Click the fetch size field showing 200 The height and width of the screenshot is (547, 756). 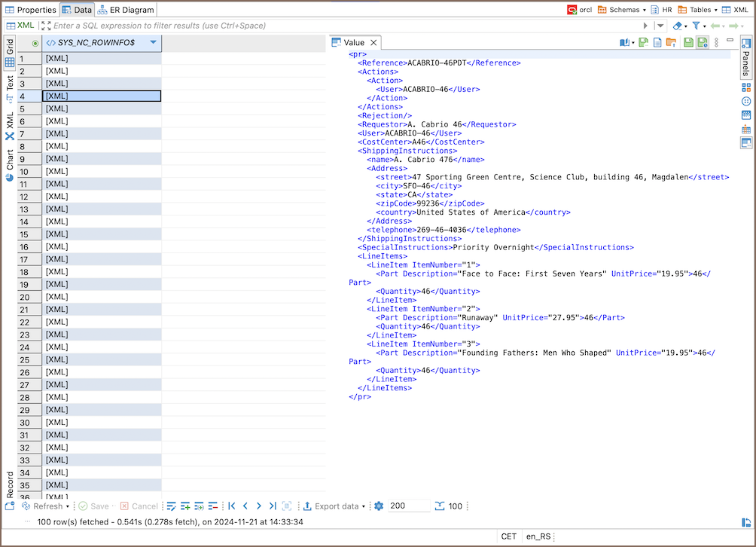409,506
